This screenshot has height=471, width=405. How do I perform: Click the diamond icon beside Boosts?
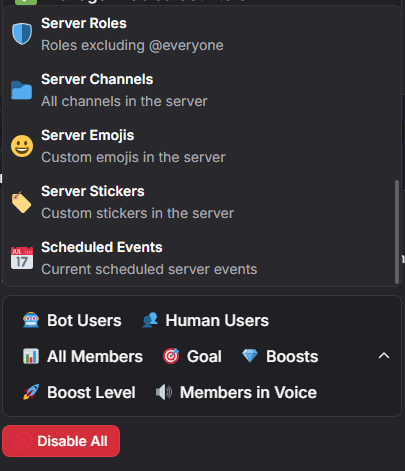tap(250, 356)
